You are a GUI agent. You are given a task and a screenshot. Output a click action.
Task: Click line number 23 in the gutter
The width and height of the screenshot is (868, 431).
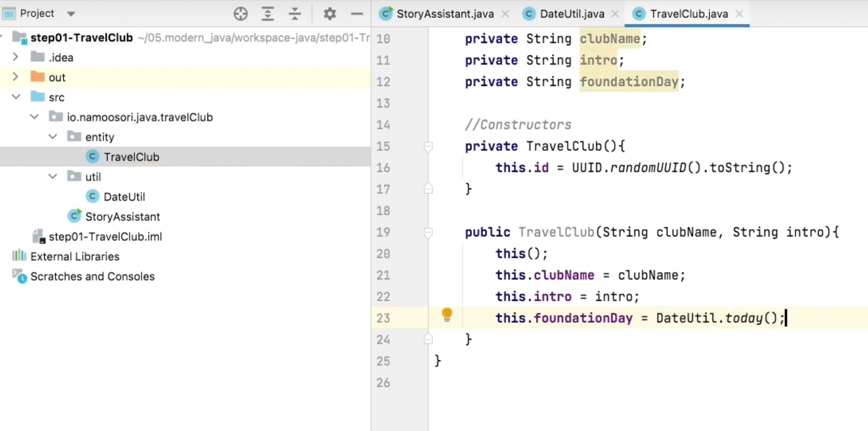click(383, 318)
